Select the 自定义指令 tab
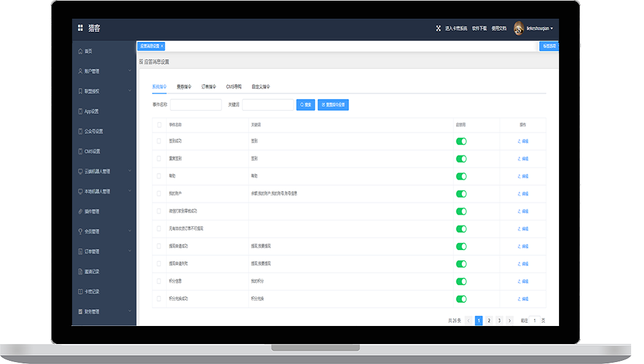The height and width of the screenshot is (364, 644). [261, 86]
